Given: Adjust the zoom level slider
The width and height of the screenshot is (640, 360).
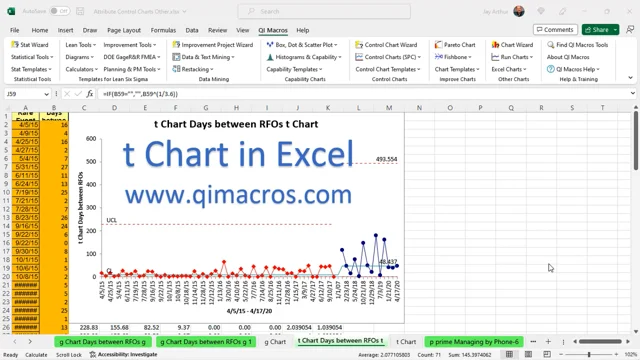Looking at the screenshot, I should [589, 354].
